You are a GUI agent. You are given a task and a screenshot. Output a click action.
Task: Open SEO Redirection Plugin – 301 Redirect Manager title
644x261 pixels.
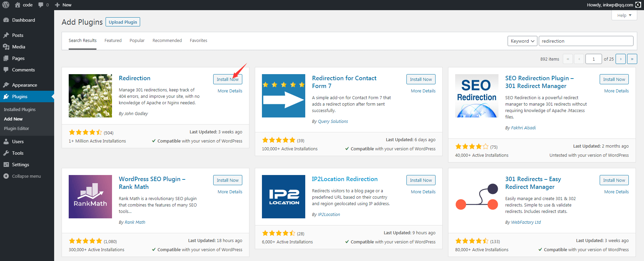[539, 82]
